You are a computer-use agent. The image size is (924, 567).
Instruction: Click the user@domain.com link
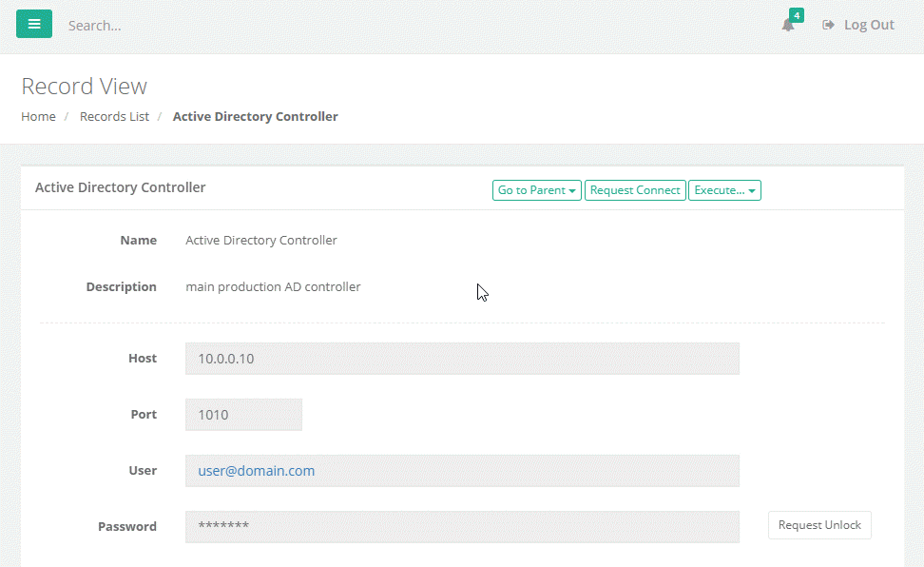pos(257,471)
